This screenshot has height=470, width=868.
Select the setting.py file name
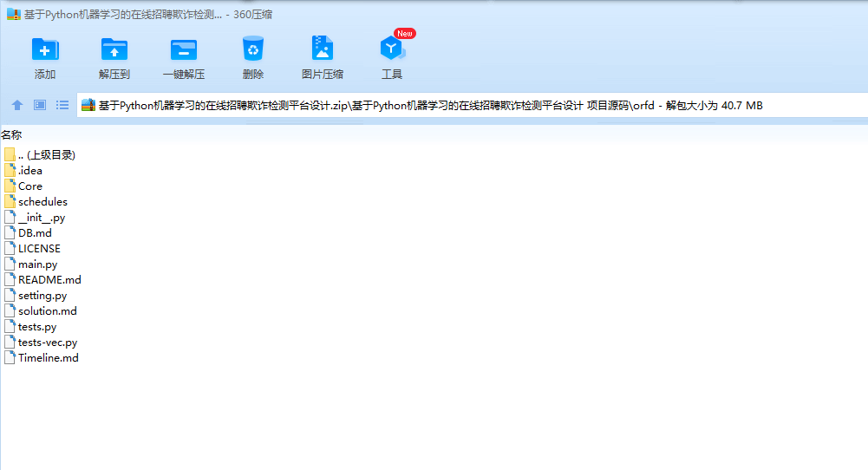(42, 296)
